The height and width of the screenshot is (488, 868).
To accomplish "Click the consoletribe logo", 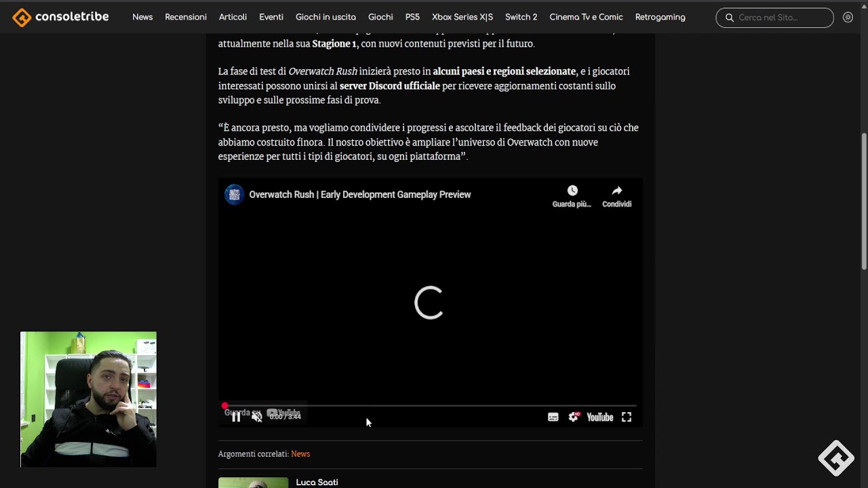I will point(61,17).
